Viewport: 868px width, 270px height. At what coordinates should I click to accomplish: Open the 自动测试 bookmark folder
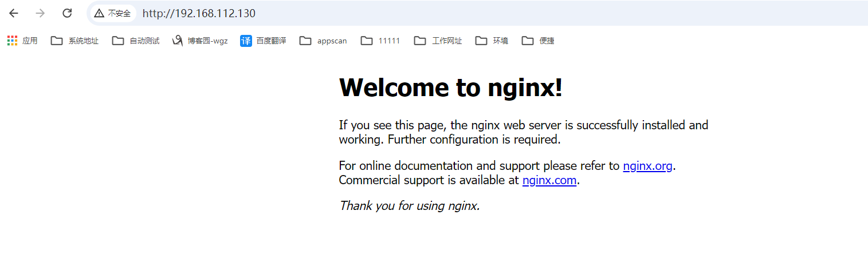tap(136, 41)
